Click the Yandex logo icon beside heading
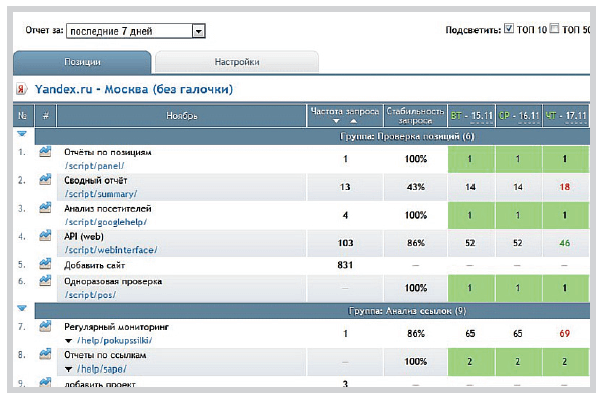Screen dimensions: 599x396 (x=21, y=89)
